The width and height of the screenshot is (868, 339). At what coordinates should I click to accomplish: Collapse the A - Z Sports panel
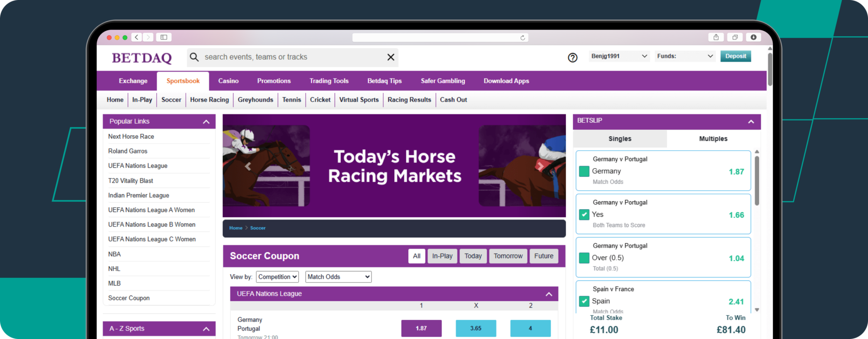(206, 329)
